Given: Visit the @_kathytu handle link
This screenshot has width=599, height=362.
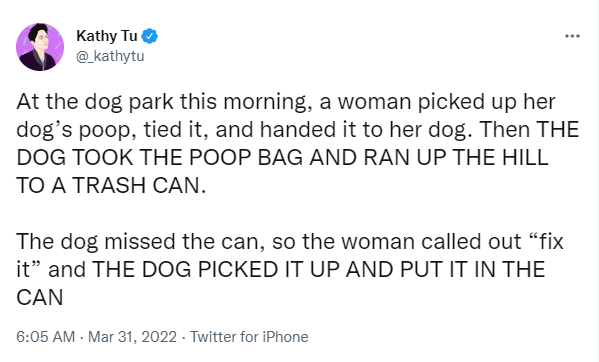Looking at the screenshot, I should (110, 56).
